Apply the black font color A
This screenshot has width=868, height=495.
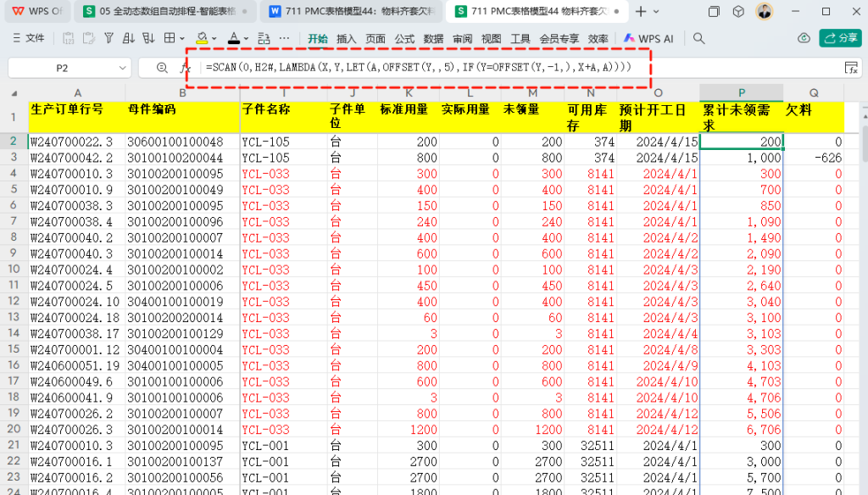coord(234,38)
